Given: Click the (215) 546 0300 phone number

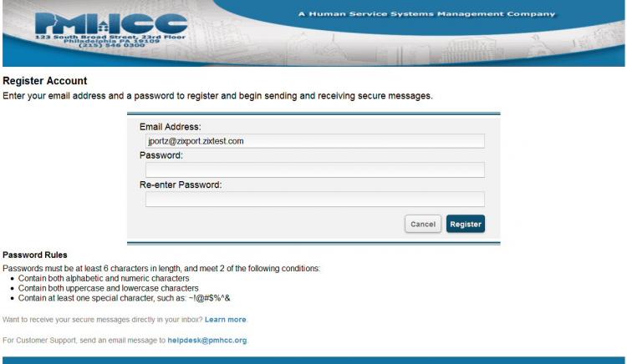Looking at the screenshot, I should (111, 45).
